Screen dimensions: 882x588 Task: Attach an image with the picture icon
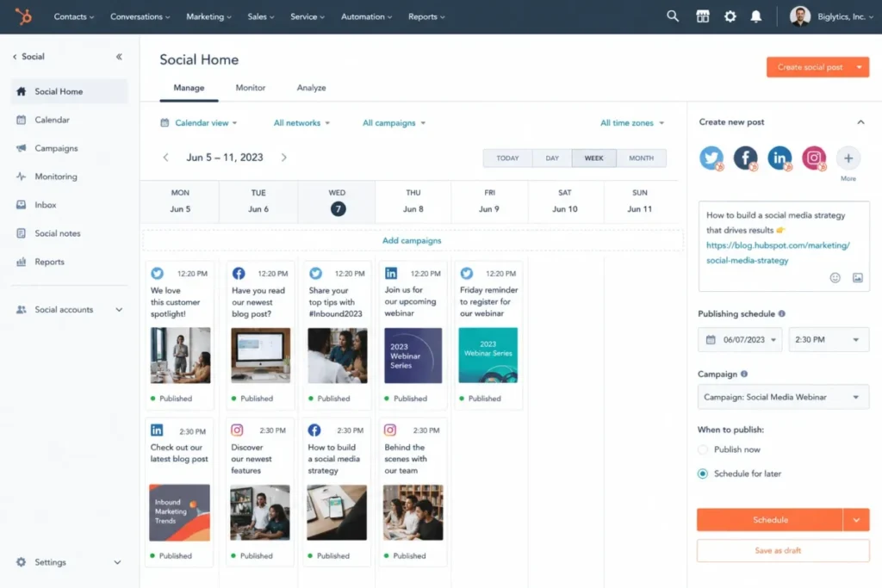click(857, 278)
